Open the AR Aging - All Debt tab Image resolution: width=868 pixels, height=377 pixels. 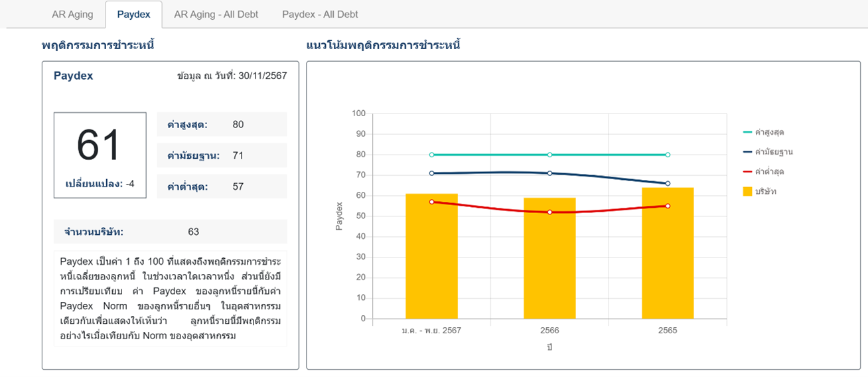click(x=216, y=14)
